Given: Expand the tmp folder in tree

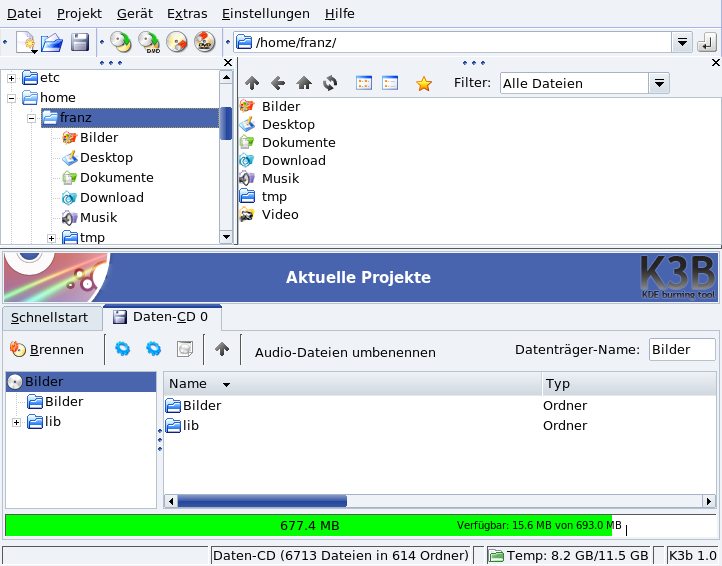Looking at the screenshot, I should pyautogui.click(x=52, y=238).
